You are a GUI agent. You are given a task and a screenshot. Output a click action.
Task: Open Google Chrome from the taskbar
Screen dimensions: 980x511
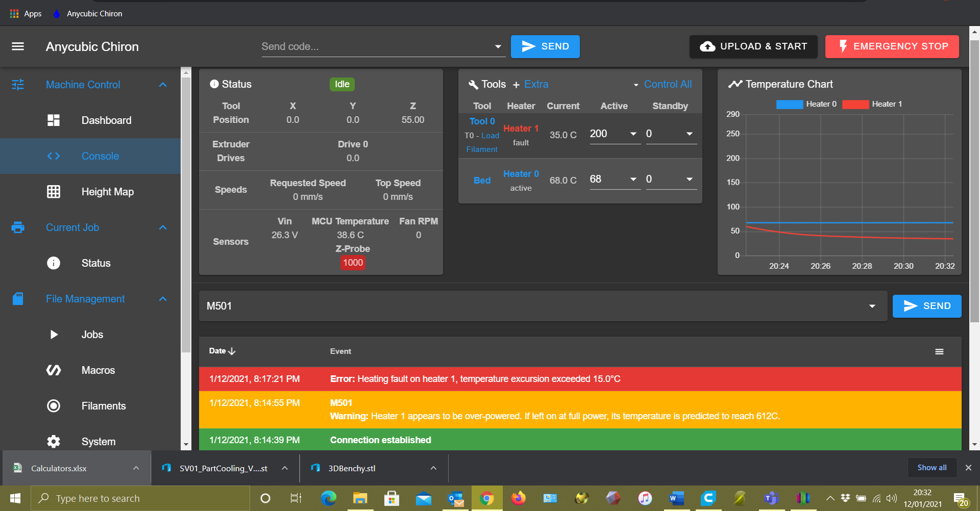pos(486,498)
